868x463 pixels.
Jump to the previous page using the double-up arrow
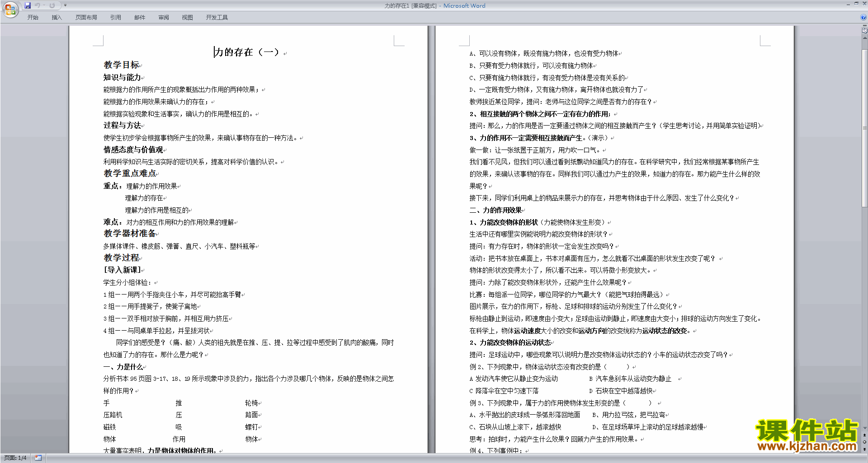pyautogui.click(x=864, y=435)
